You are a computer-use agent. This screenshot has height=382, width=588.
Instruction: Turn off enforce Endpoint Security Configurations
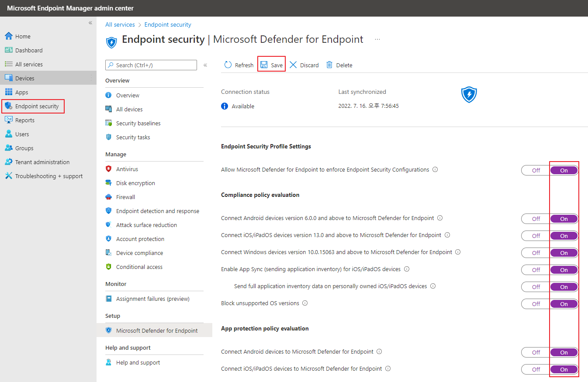[x=536, y=170]
